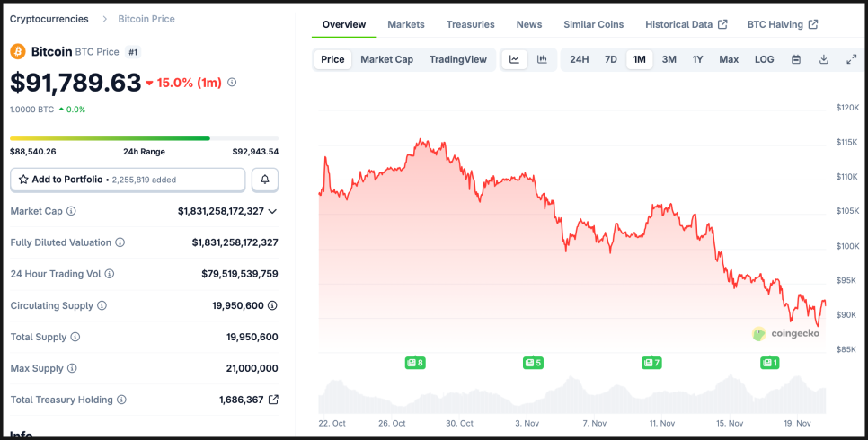Click the Market Cap info icon
Screen dimensions: 868x440
click(72, 211)
